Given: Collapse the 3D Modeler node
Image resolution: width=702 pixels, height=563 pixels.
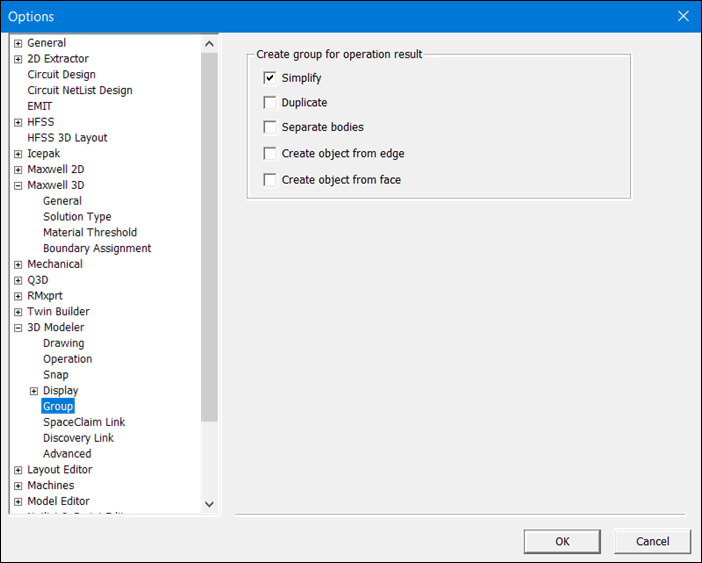Looking at the screenshot, I should tap(18, 328).
